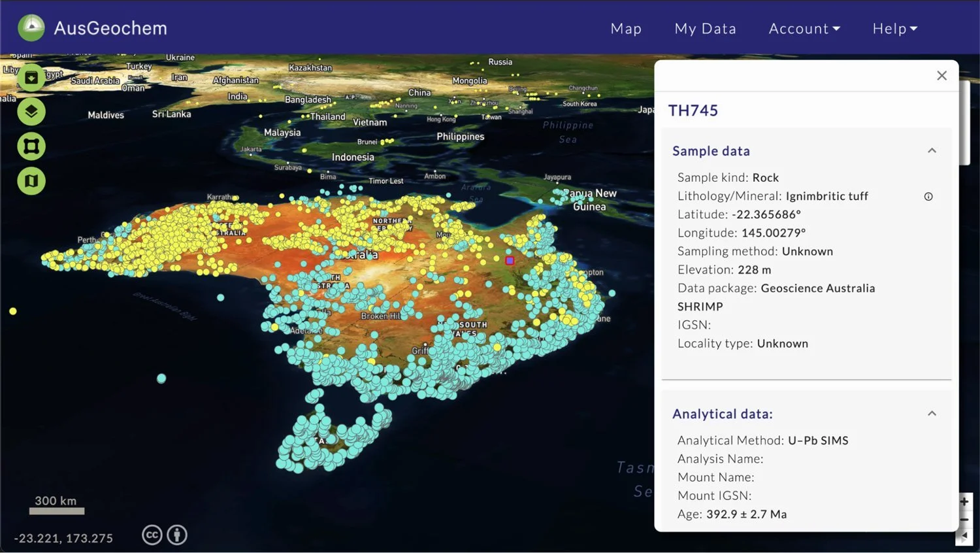Click the Sample data heading
The image size is (980, 553).
[711, 151]
